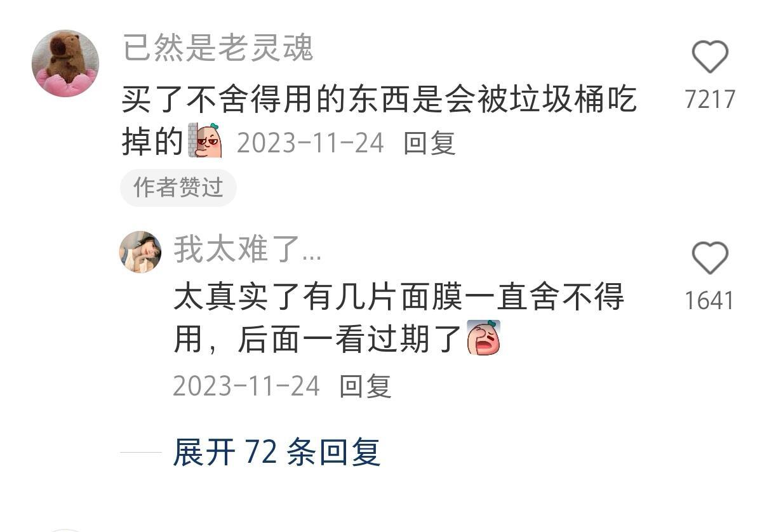Screen dimensions: 762x532
Task: Tap the first comment's 2023-11-24 date
Action: pos(311,143)
